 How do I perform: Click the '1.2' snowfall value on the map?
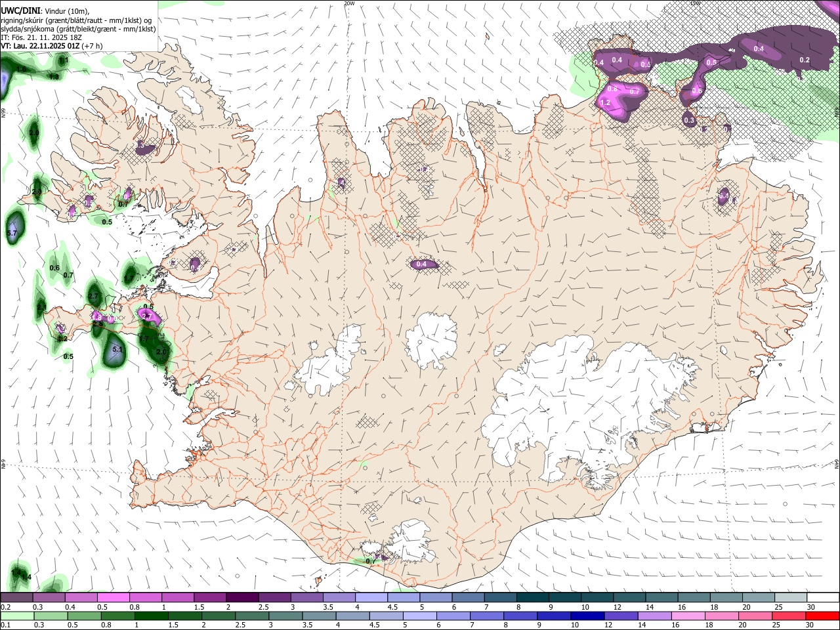[605, 103]
